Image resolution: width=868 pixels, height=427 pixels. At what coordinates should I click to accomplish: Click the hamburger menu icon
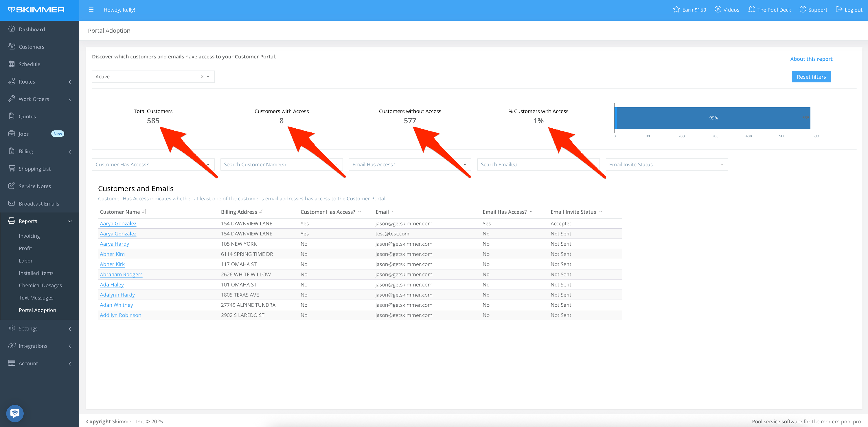click(91, 10)
